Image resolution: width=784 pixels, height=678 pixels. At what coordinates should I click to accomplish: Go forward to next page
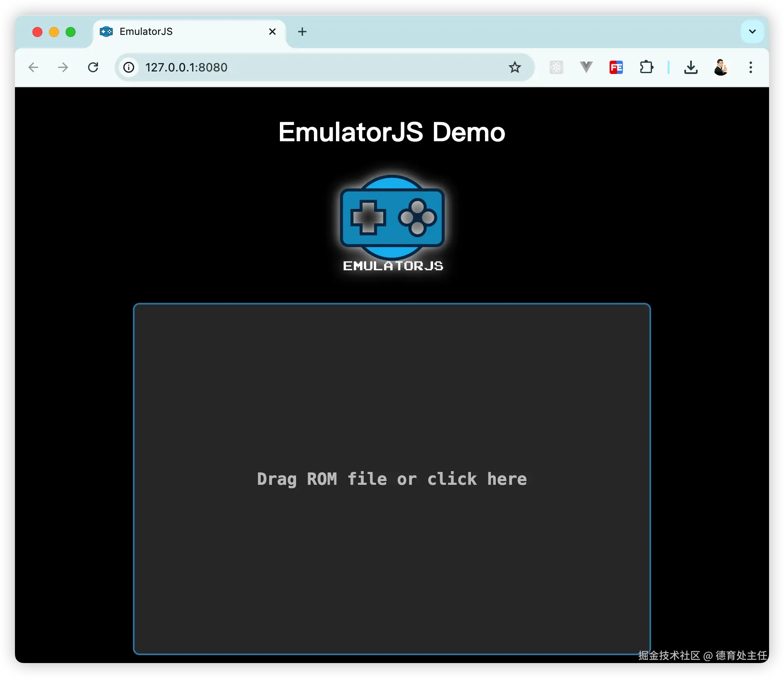63,67
